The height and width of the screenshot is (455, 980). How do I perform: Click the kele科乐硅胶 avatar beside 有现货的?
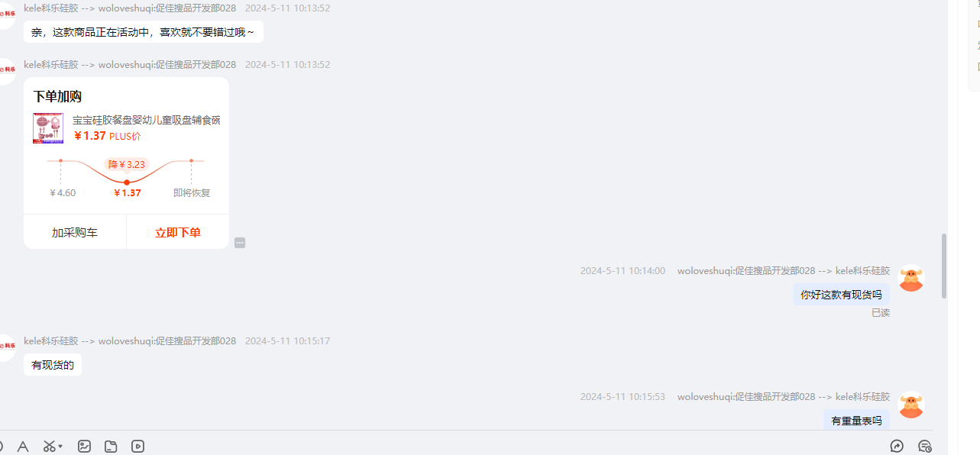tap(6, 347)
